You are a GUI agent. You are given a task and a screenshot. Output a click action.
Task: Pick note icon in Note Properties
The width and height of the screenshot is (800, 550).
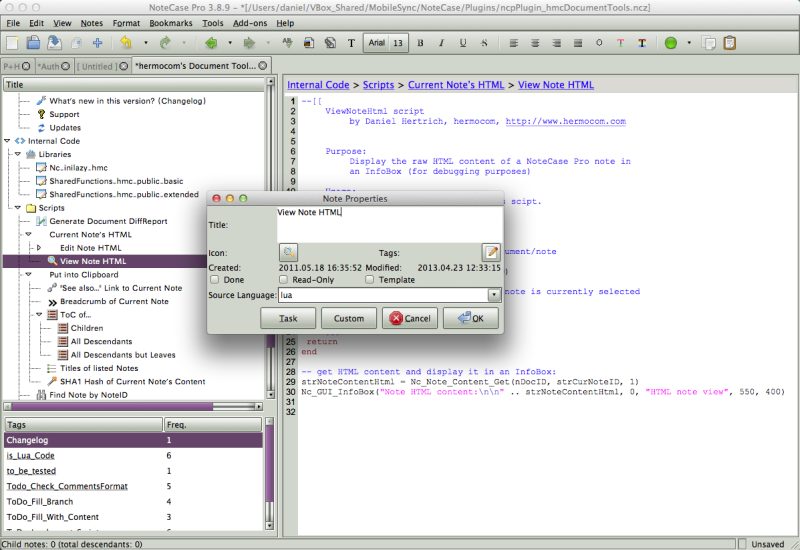click(x=288, y=252)
